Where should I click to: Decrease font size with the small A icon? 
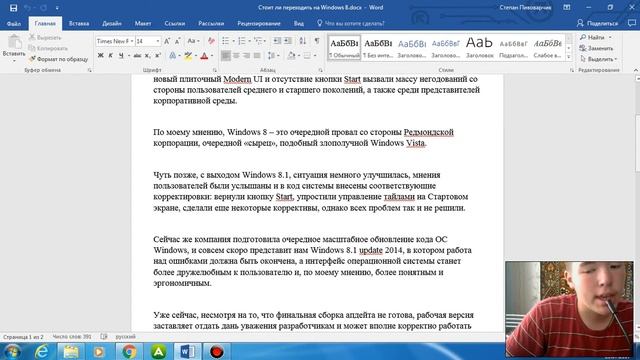coord(178,41)
